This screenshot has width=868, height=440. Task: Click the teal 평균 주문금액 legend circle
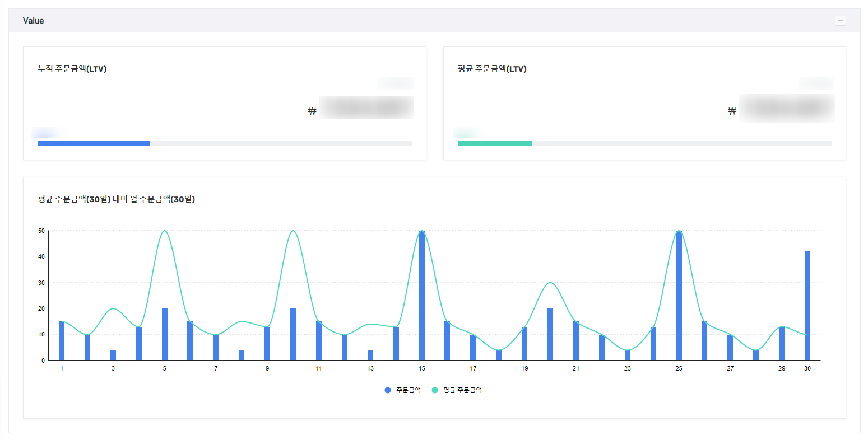[x=435, y=390]
